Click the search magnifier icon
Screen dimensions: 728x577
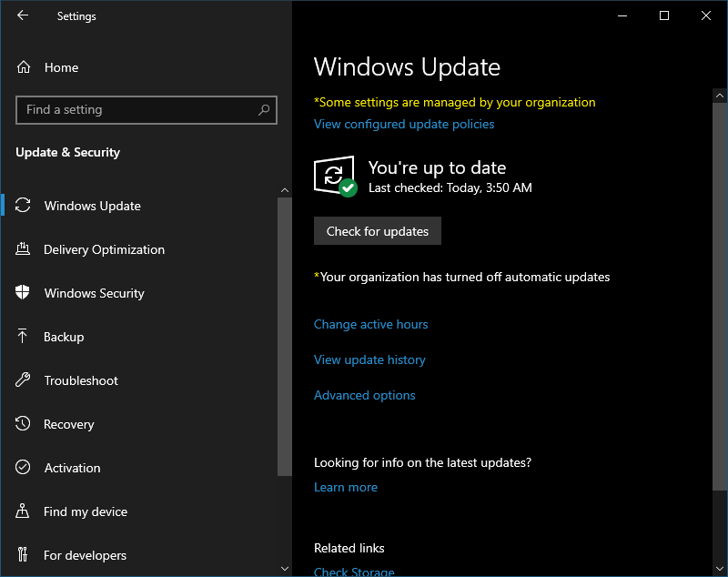264,110
